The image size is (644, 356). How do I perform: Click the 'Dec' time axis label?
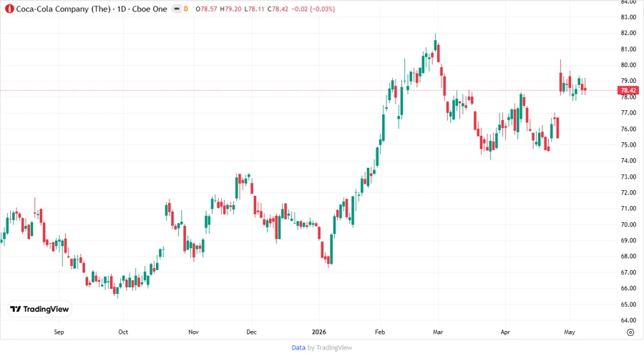pyautogui.click(x=251, y=332)
